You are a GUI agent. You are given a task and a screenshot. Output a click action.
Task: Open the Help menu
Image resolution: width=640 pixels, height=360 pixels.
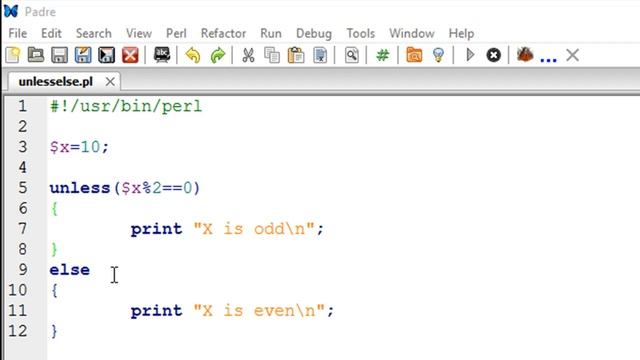pyautogui.click(x=461, y=33)
